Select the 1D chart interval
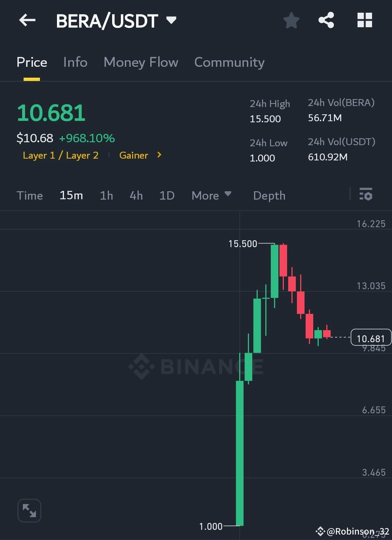Screen dimensions: 392x540 [x=166, y=195]
